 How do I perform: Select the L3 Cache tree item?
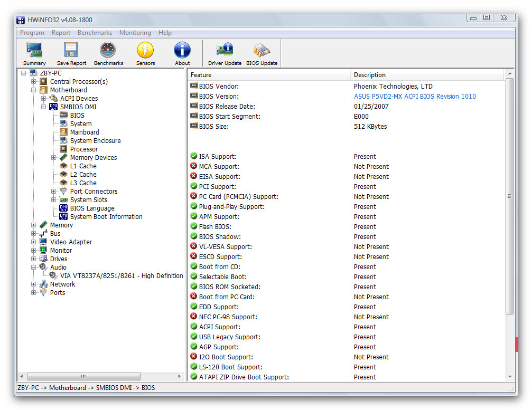click(x=83, y=183)
